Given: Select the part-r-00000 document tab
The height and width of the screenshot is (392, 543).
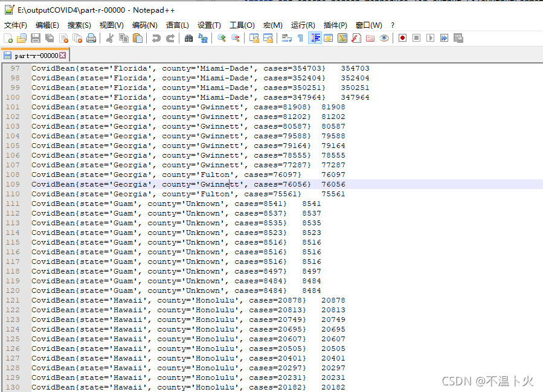Looking at the screenshot, I should point(36,56).
